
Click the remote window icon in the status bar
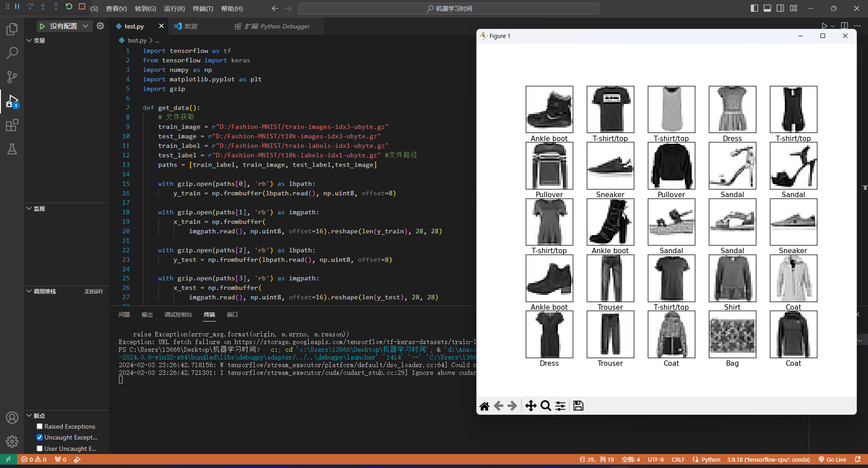tap(8, 459)
